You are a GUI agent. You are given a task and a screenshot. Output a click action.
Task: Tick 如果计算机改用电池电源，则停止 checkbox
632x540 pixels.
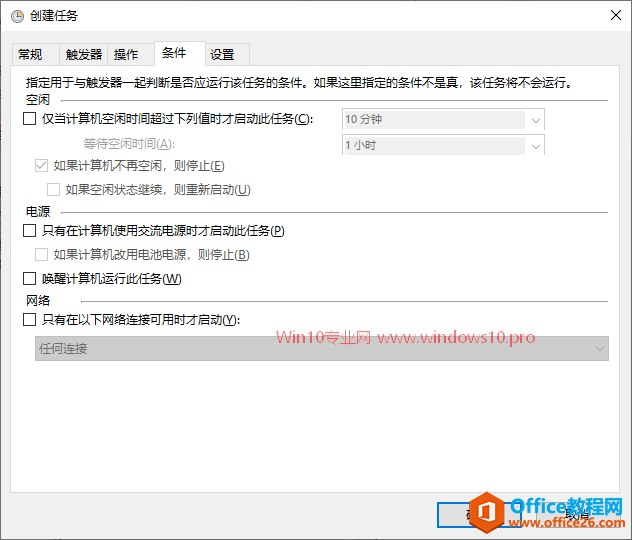click(42, 255)
